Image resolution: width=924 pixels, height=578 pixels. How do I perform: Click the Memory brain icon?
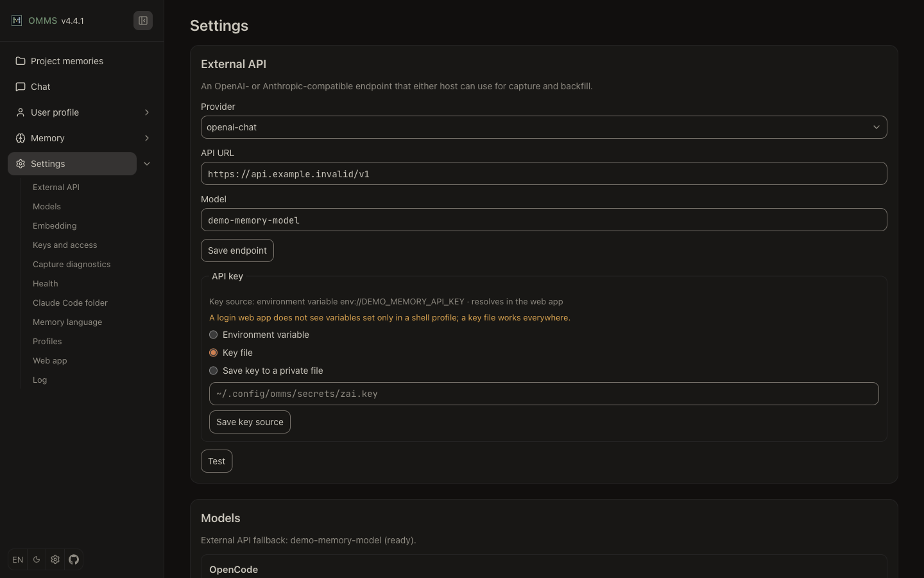(21, 138)
